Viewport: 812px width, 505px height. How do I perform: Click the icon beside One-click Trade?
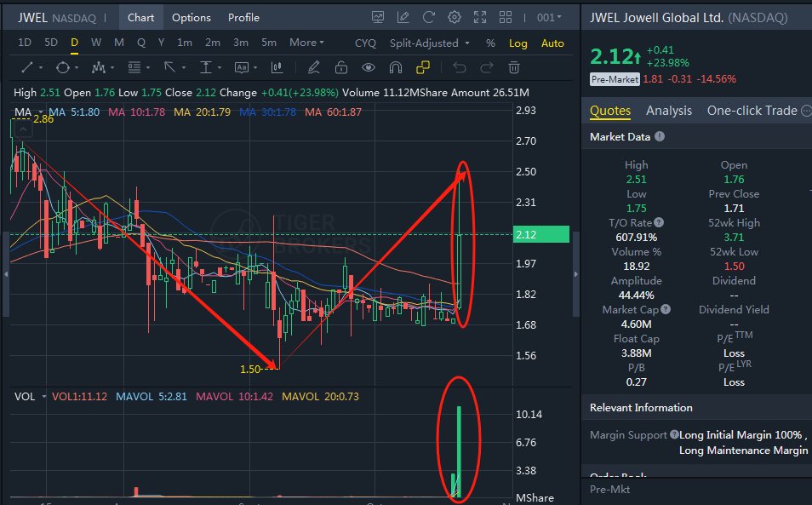pos(806,111)
